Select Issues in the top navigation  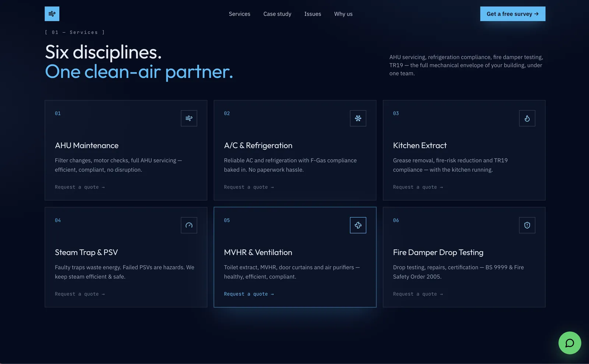coord(313,14)
